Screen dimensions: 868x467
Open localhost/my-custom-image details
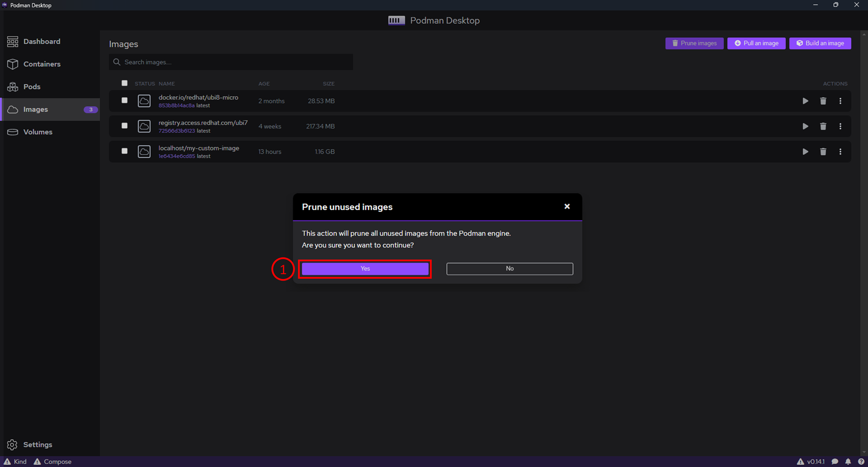click(199, 148)
